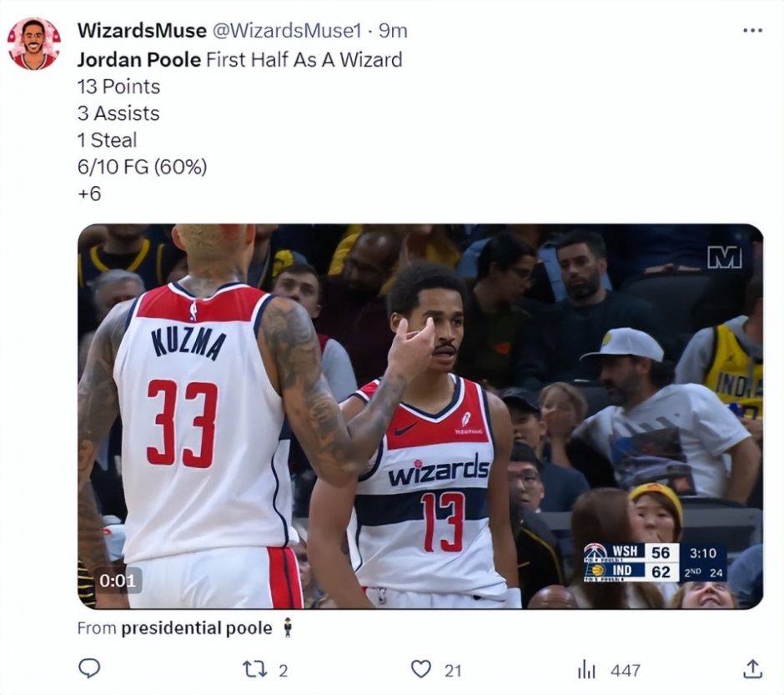Open the reply speech bubble icon
The image size is (784, 695).
89,668
